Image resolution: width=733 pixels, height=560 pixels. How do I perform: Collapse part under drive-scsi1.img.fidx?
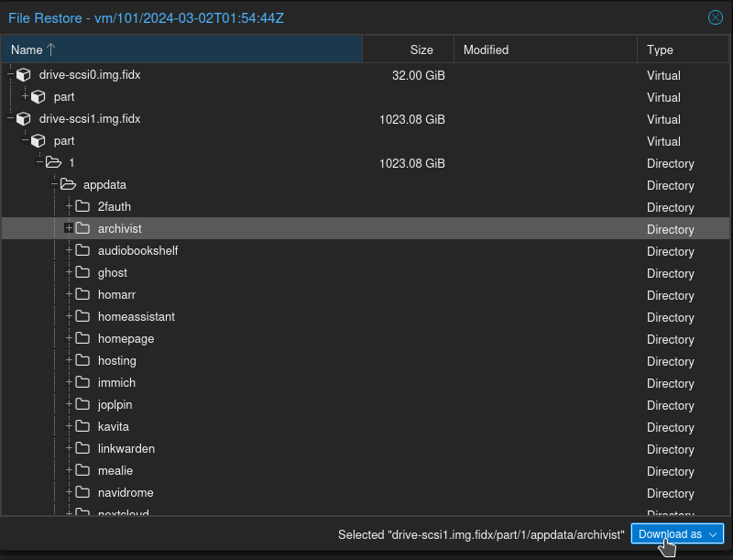coord(25,140)
